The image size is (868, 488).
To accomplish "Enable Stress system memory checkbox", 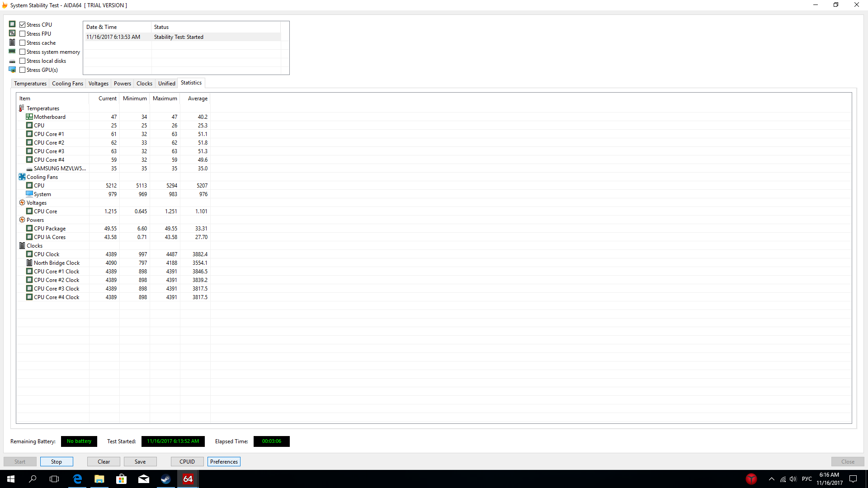I will 22,52.
